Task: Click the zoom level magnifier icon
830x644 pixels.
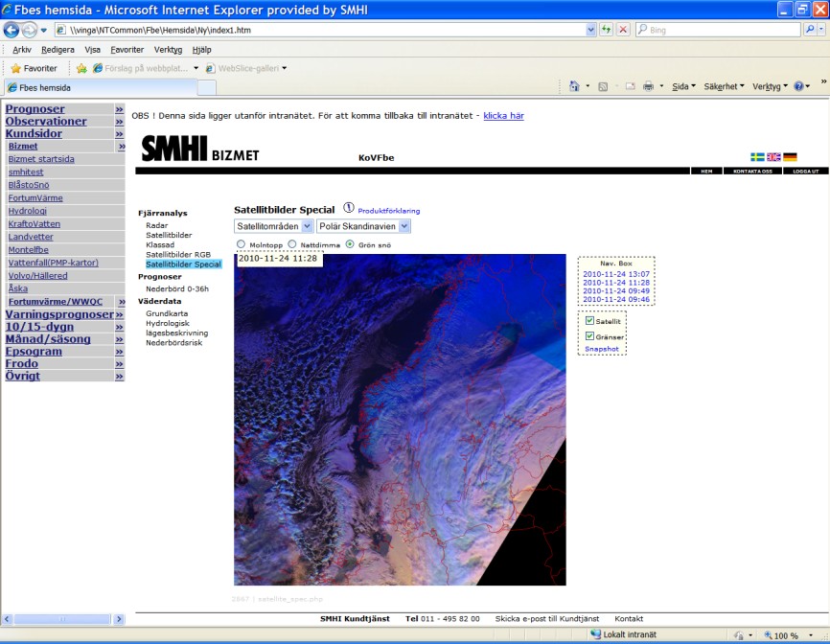Action: click(768, 635)
